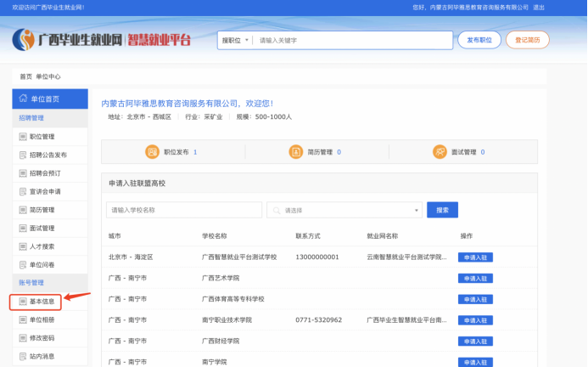Expand the 请选择 dropdown arrow
Viewport: 588px width, 367px height.
(416, 210)
